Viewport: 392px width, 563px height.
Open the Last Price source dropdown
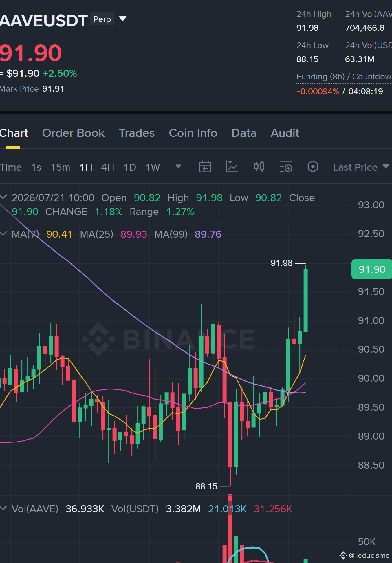361,167
